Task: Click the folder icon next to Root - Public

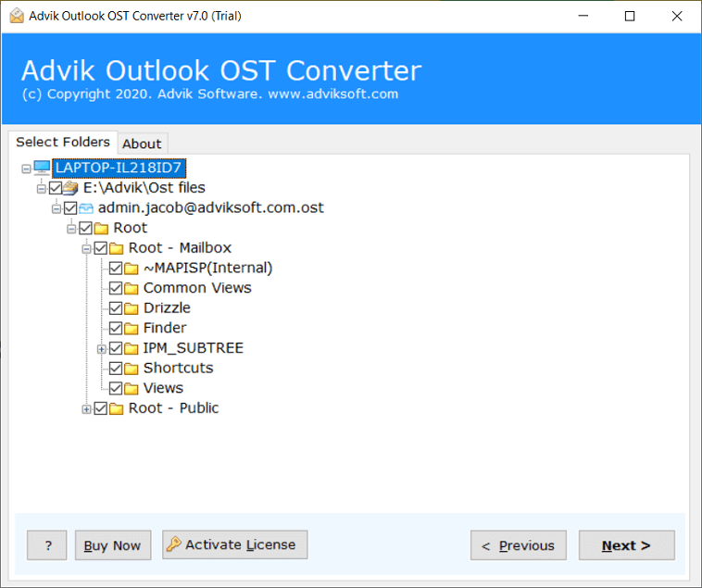Action: 117,408
